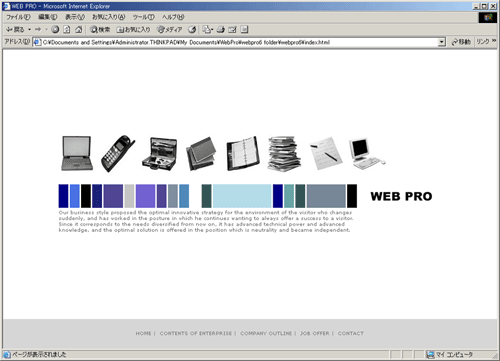Click the desktop computer image
The height and width of the screenshot is (361, 500).
[367, 154]
